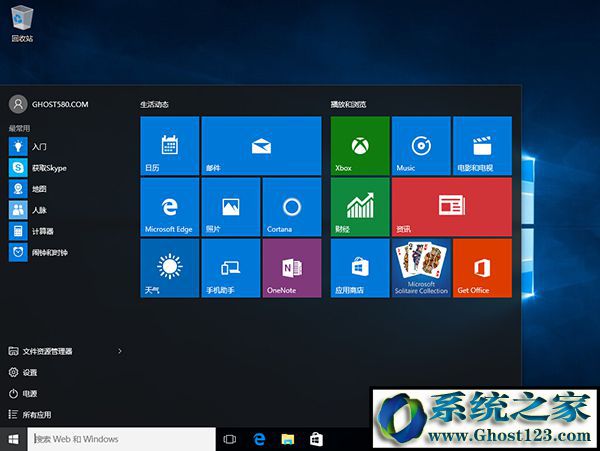The image size is (600, 451).
Task: Open the Music tile
Action: [421, 146]
